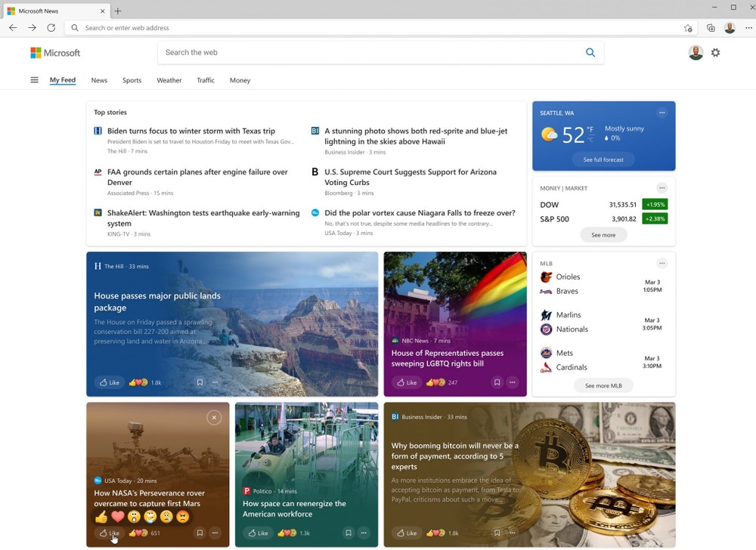Open the Traffic tab
Screen dimensions: 756x550
pos(206,80)
